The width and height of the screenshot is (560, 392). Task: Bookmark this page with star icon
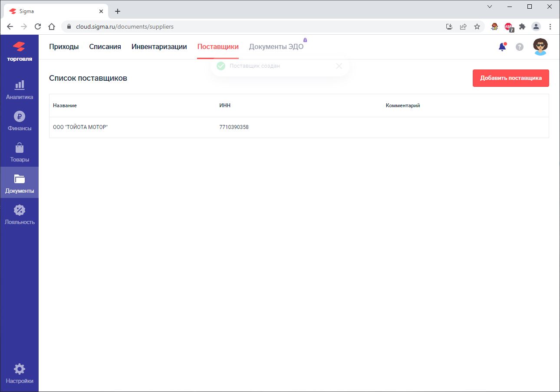click(x=477, y=26)
